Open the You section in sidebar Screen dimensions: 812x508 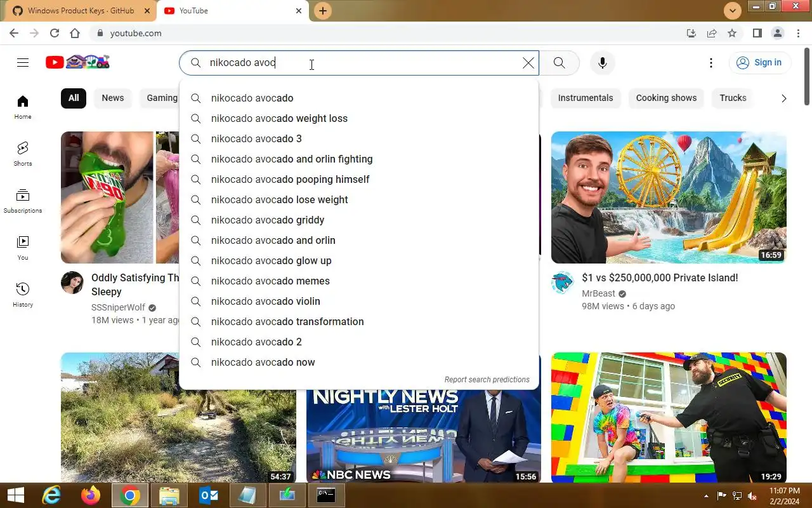point(23,248)
